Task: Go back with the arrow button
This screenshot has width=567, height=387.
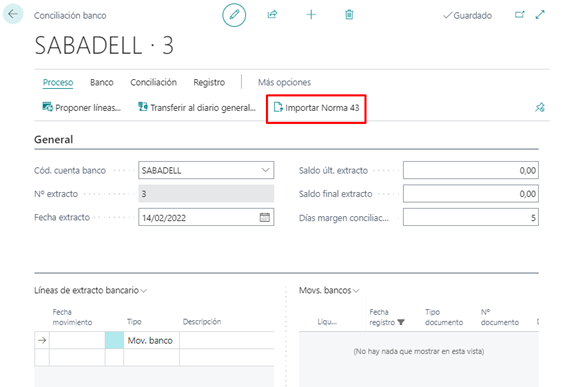Action: [x=13, y=14]
